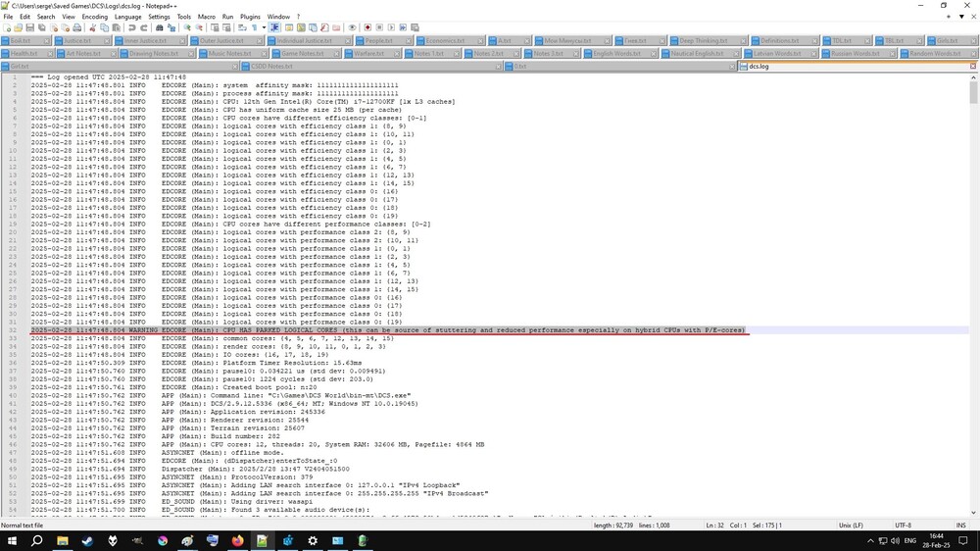Open the Language menu
Image resolution: width=980 pixels, height=551 pixels.
127,17
